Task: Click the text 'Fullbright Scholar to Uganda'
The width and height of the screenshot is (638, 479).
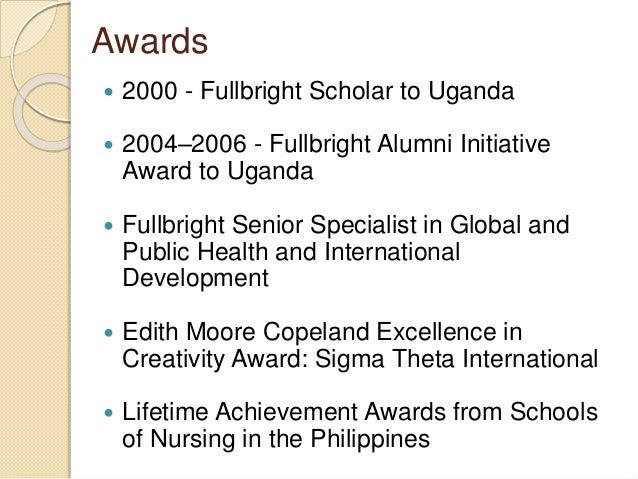Action: (357, 91)
